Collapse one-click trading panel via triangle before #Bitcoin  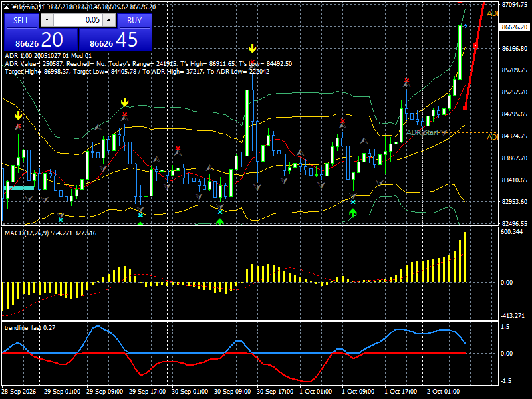tap(6, 7)
